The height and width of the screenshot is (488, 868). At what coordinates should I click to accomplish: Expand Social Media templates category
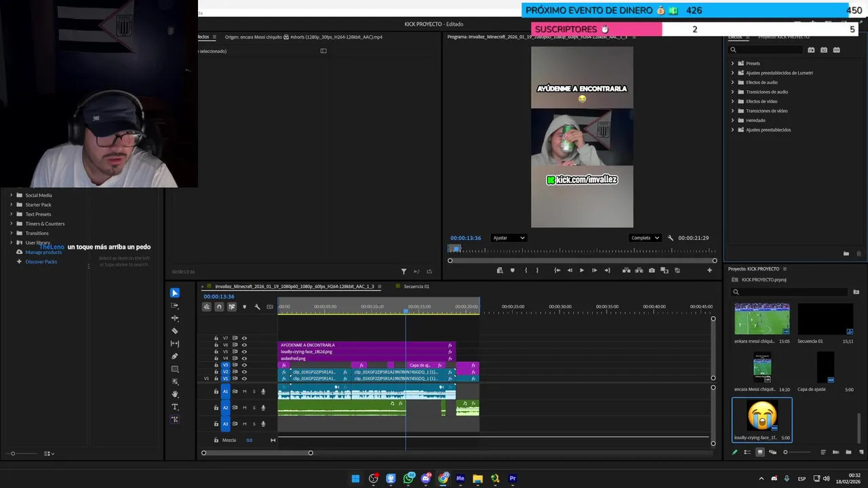[x=11, y=195]
